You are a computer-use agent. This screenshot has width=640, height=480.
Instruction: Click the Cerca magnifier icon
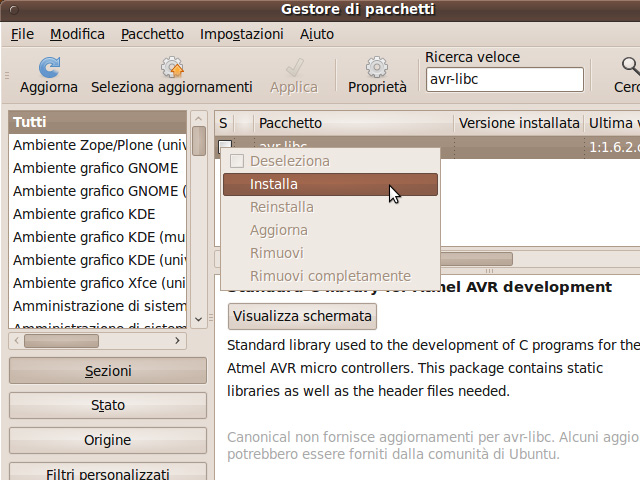pos(629,68)
